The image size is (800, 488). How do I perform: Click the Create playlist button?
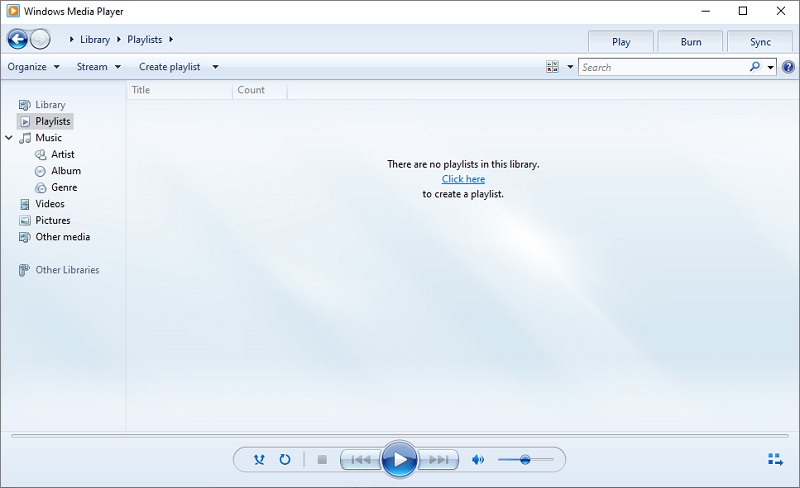coord(169,67)
